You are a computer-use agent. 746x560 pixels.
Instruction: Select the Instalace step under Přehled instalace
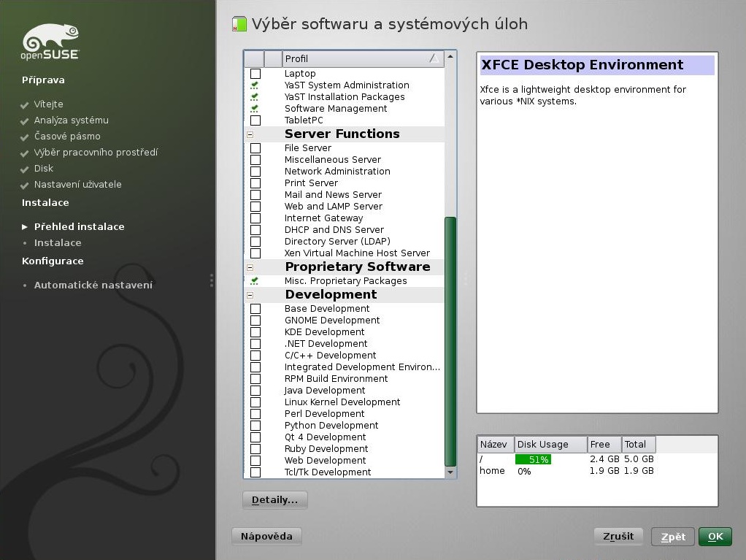[x=58, y=243]
